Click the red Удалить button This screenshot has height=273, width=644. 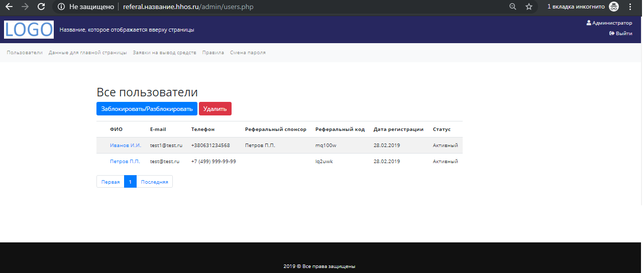click(215, 109)
